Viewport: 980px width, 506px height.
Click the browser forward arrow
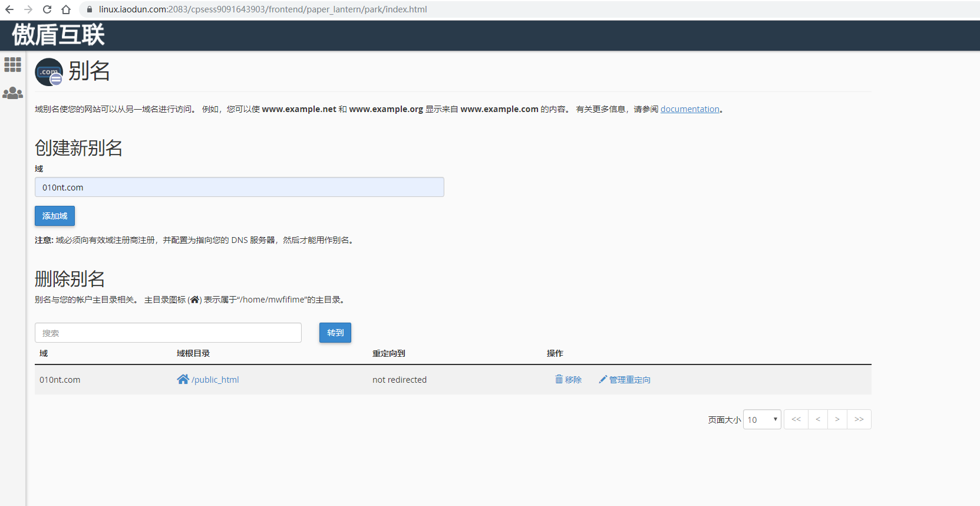(x=28, y=9)
